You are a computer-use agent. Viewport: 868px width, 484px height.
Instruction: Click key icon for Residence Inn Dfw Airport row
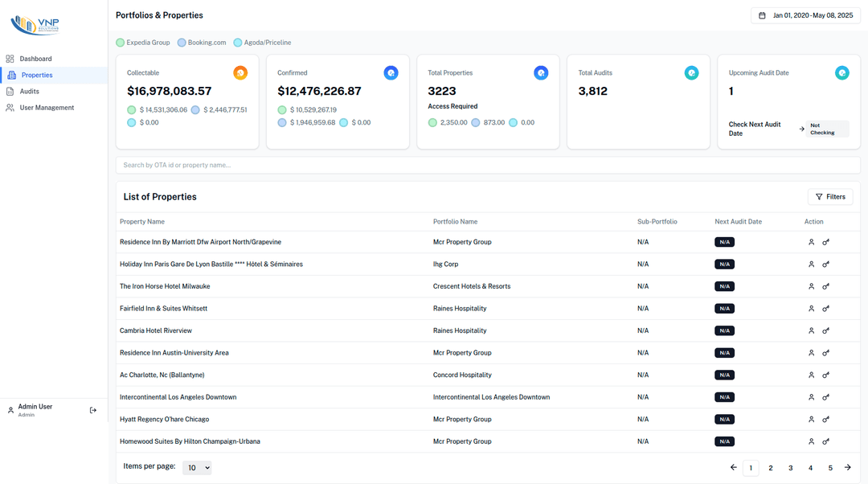(x=826, y=242)
